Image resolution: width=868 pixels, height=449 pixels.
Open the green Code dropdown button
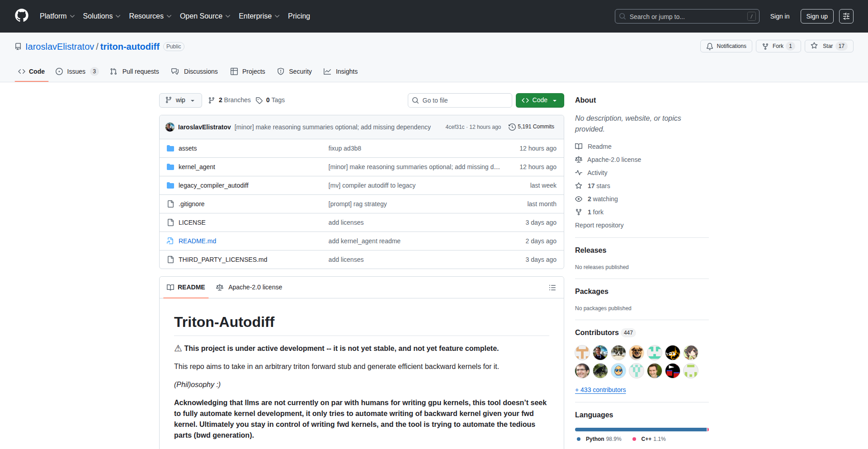(x=540, y=100)
